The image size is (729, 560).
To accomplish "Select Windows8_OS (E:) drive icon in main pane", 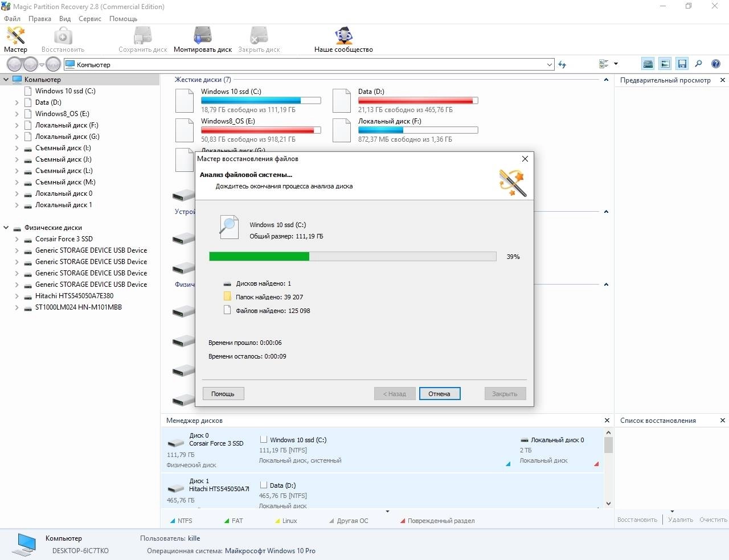I will (x=185, y=130).
